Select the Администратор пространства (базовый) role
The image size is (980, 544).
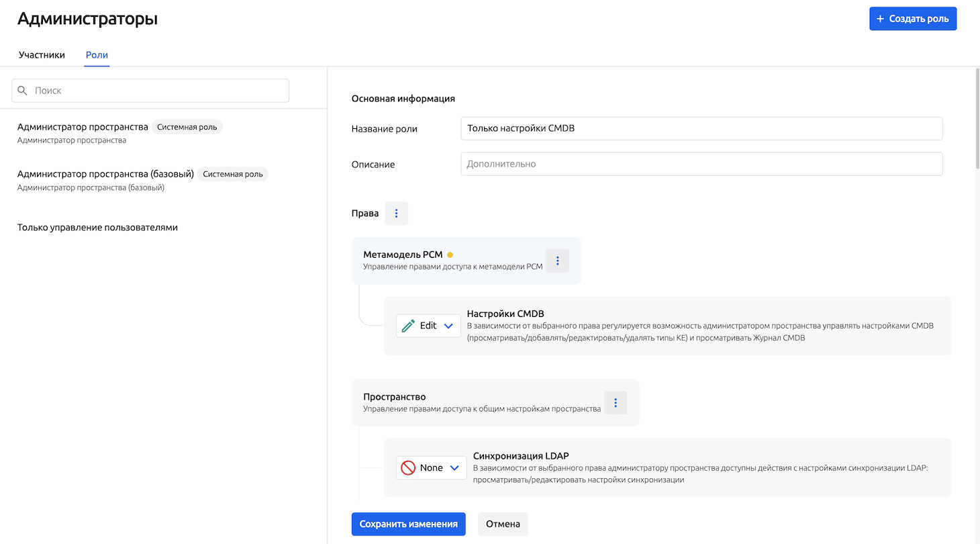[x=105, y=174]
